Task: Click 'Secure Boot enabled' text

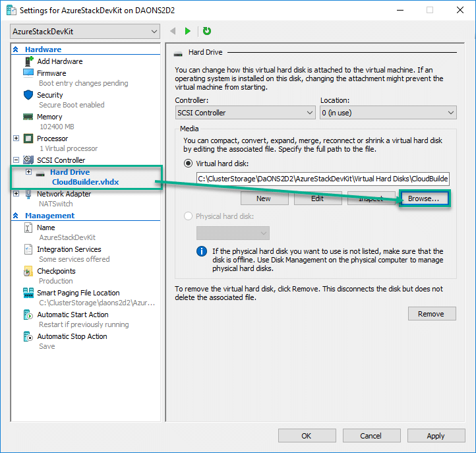Action: point(72,105)
